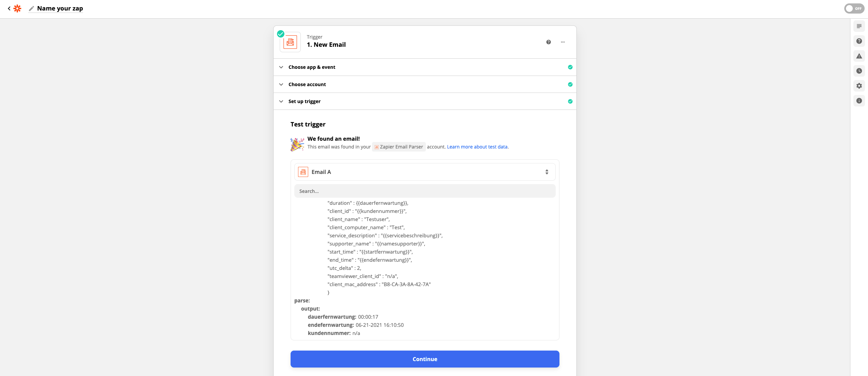
Task: Open the trigger step help icon
Action: click(x=548, y=42)
